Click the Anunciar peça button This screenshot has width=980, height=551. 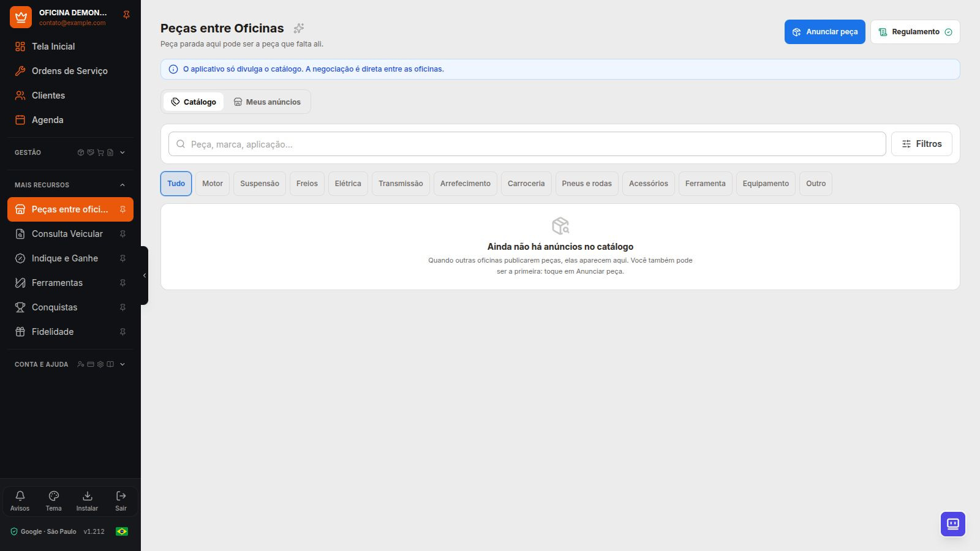click(824, 32)
